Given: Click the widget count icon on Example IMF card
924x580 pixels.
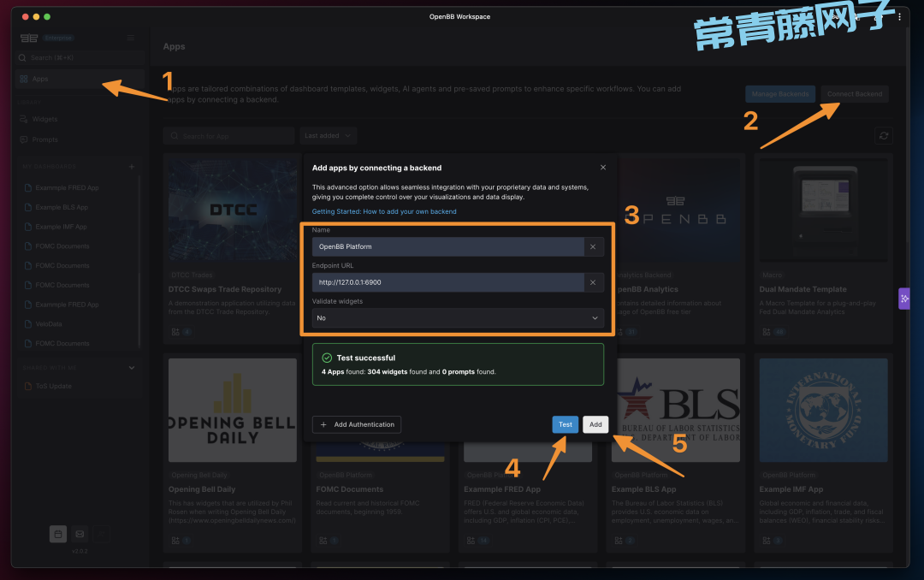Looking at the screenshot, I should click(766, 541).
